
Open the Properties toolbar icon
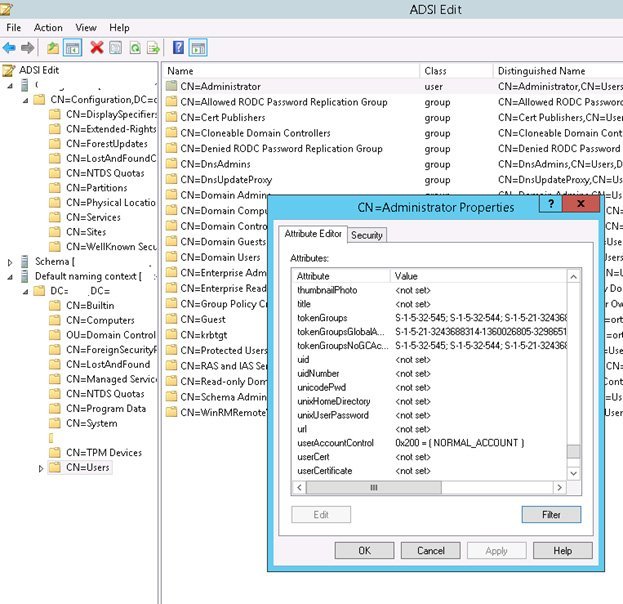[116, 48]
